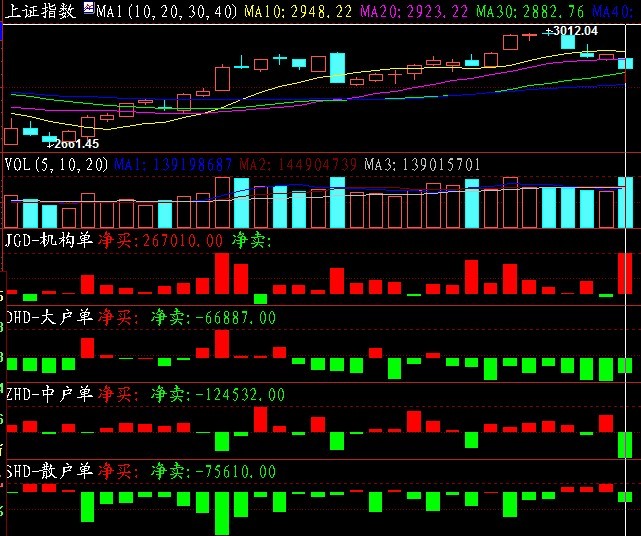
Task: Click the 上证指数 index title
Action: (x=40, y=11)
